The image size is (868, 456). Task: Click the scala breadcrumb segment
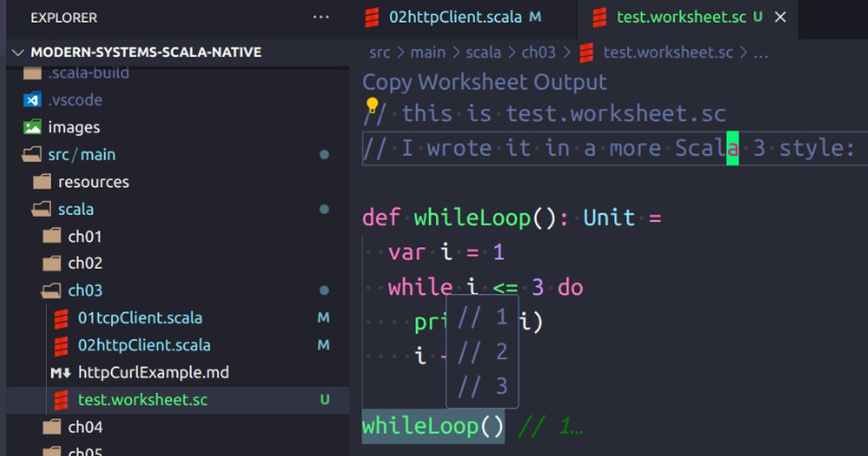coord(483,52)
